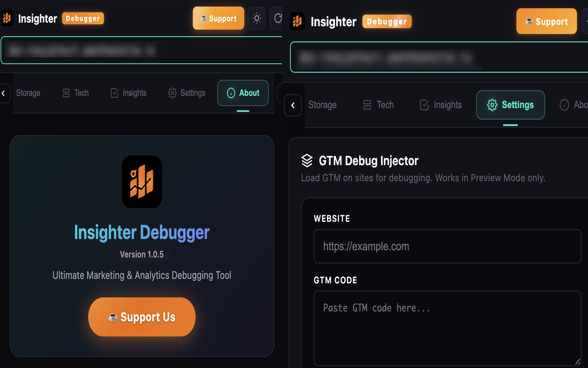Click the Support button in right panel header

[546, 21]
